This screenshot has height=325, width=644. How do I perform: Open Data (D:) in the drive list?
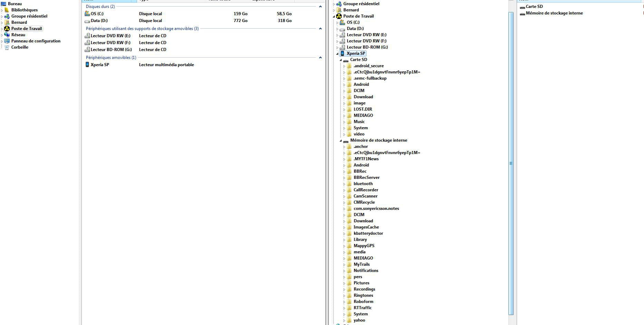(99, 21)
